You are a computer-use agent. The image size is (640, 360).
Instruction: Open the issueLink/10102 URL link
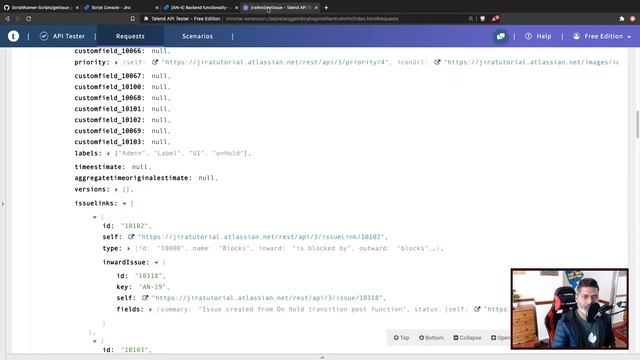[x=262, y=237]
